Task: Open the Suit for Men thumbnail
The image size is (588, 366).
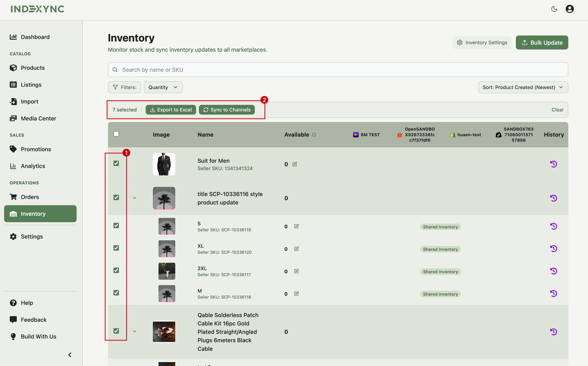Action: coord(164,164)
